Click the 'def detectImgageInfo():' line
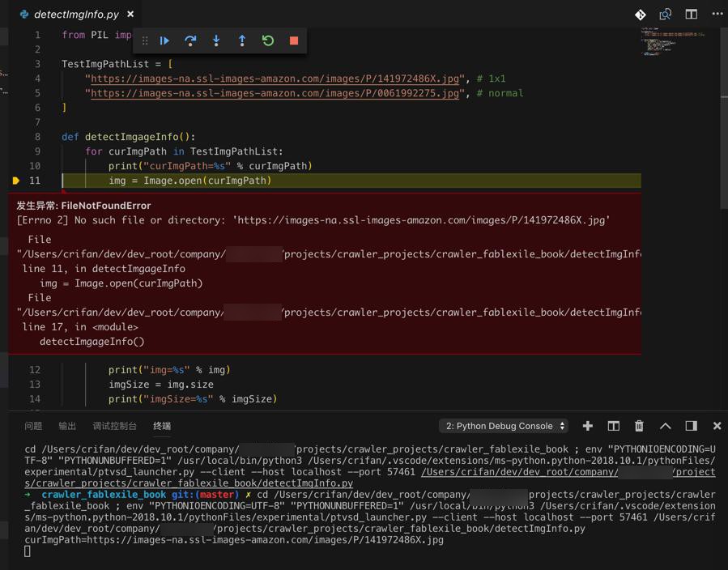Image resolution: width=728 pixels, height=570 pixels. click(x=129, y=137)
